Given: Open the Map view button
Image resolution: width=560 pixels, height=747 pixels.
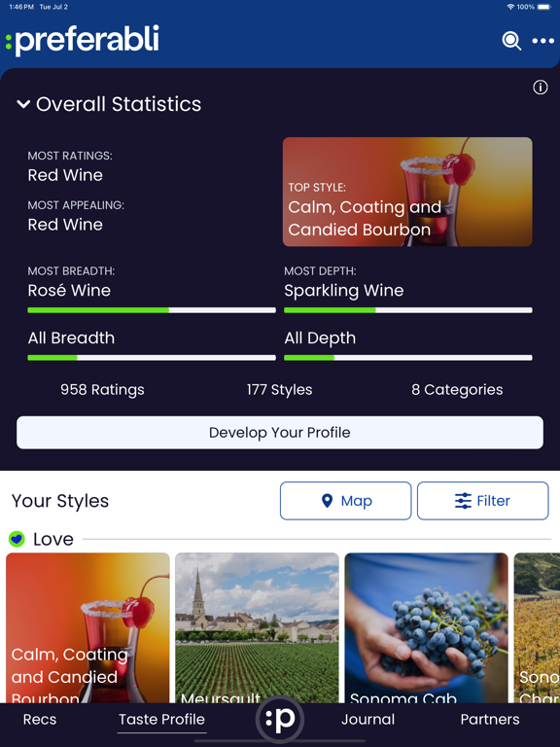Looking at the screenshot, I should [346, 501].
